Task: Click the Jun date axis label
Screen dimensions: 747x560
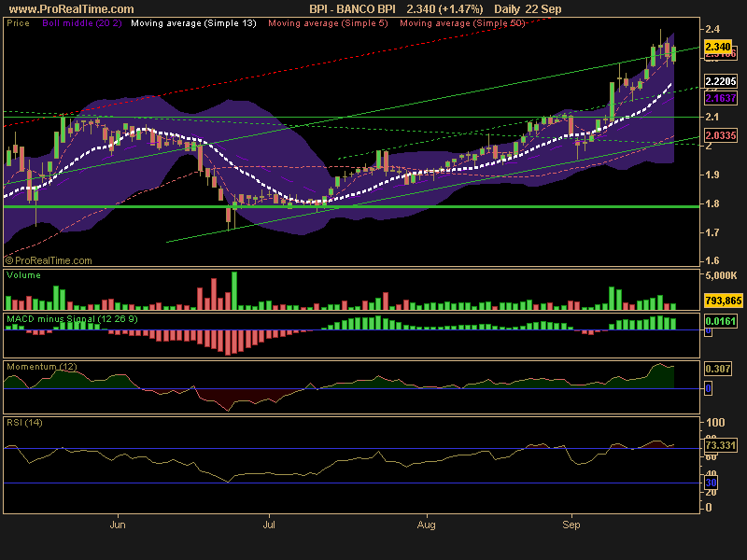Action: click(x=118, y=525)
